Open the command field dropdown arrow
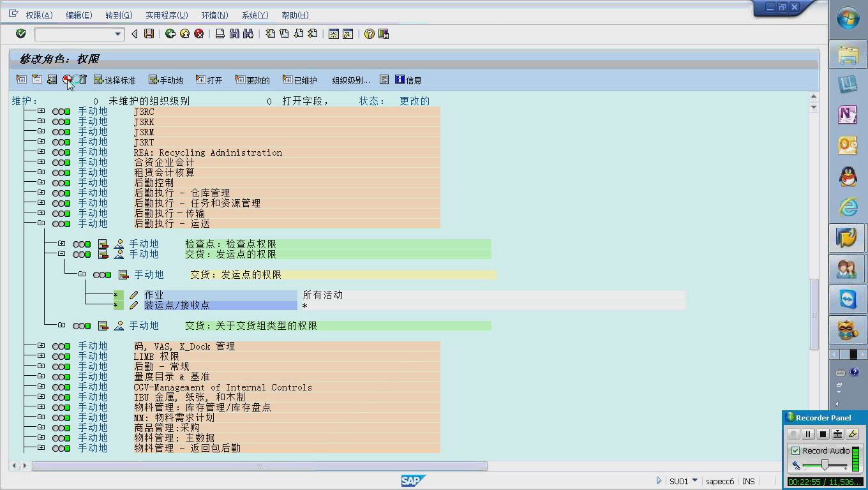Viewport: 868px width, 490px height. (117, 34)
